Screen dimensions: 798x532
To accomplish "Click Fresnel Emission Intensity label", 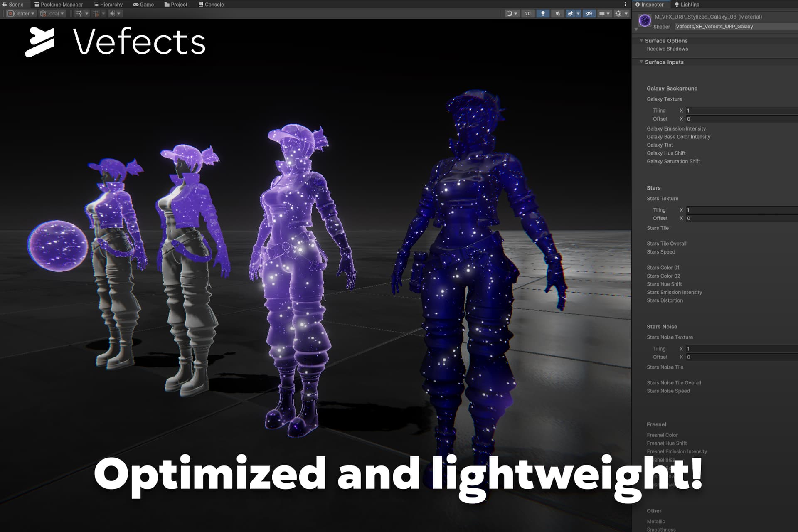I will pyautogui.click(x=677, y=452).
